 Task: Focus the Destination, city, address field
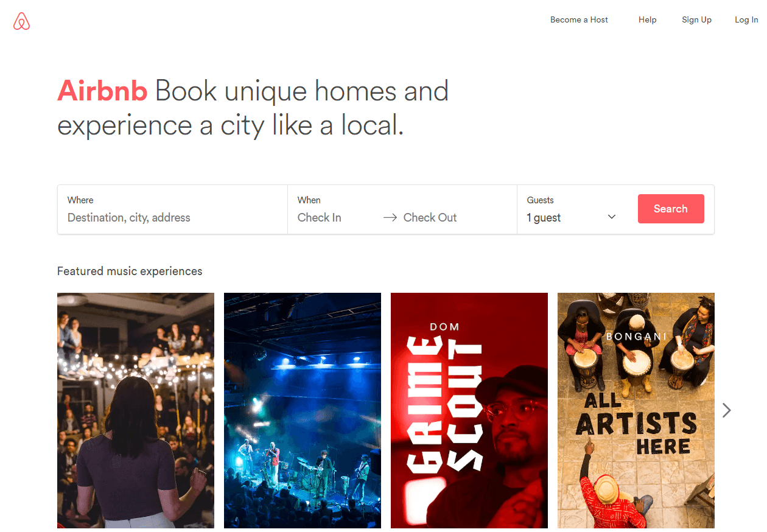[x=173, y=217]
